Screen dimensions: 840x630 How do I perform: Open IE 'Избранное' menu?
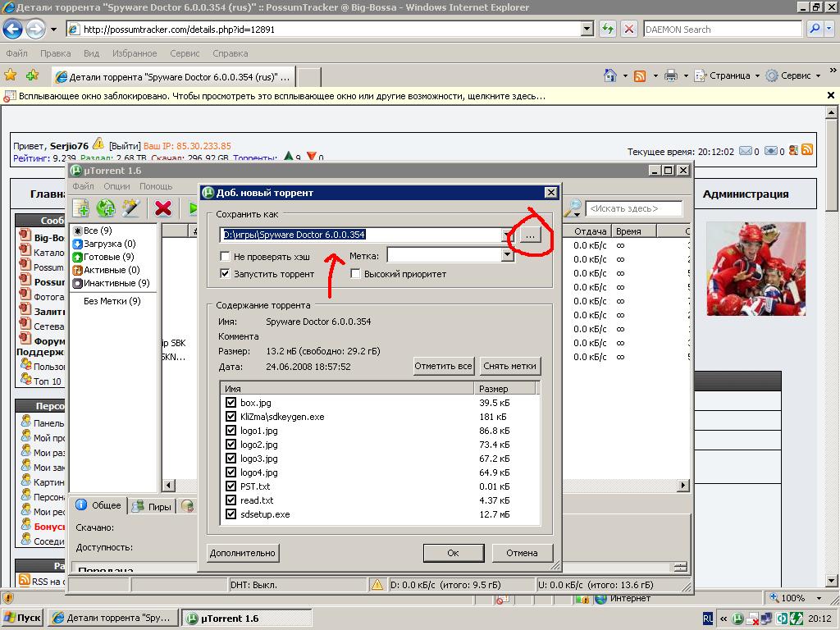coord(135,53)
